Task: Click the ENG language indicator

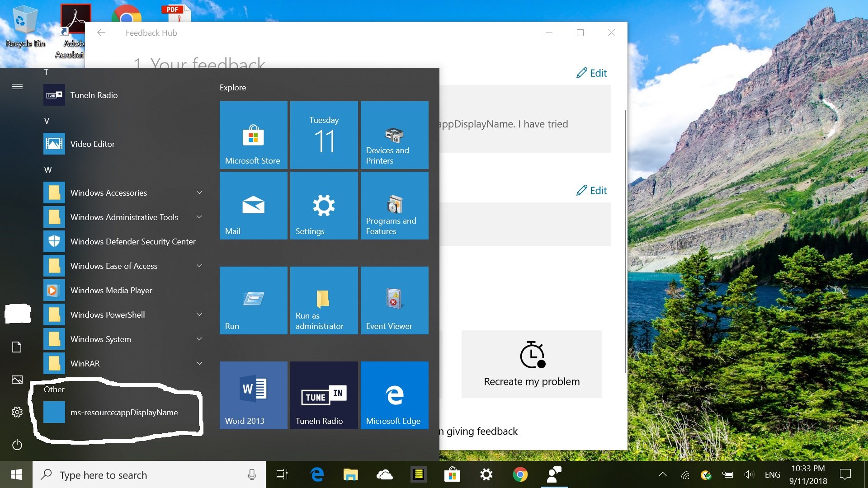Action: tap(772, 474)
